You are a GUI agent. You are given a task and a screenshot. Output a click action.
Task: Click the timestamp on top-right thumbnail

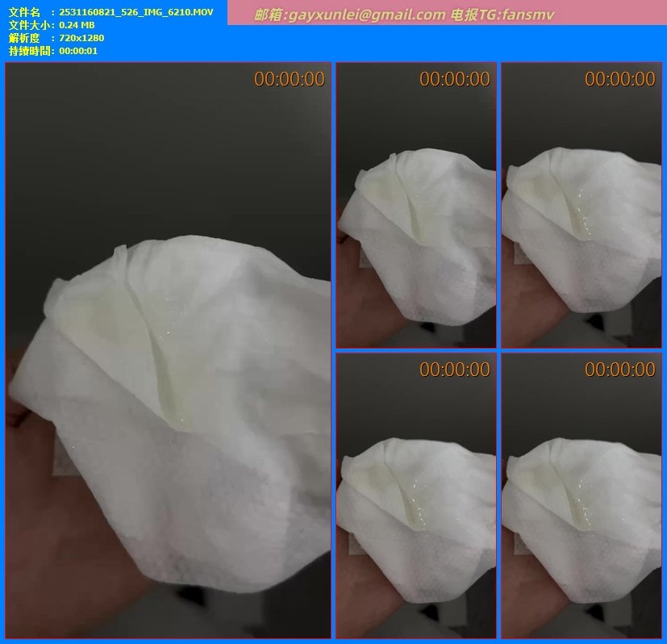point(619,79)
